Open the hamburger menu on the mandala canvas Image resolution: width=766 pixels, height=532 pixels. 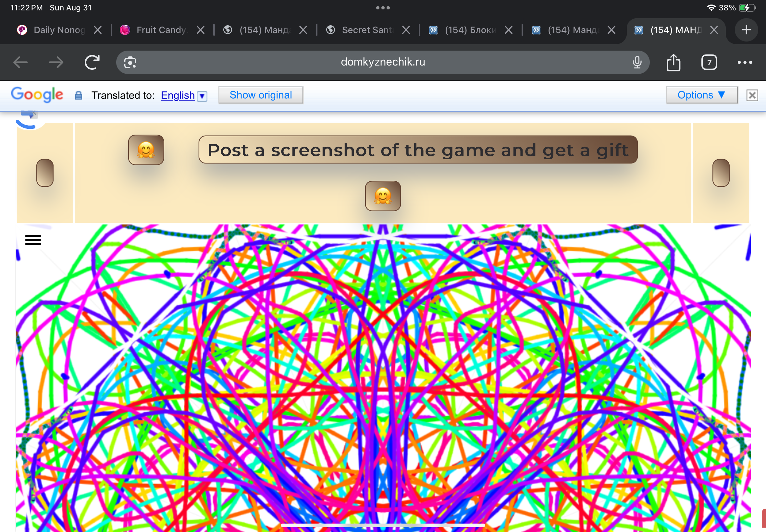(33, 240)
